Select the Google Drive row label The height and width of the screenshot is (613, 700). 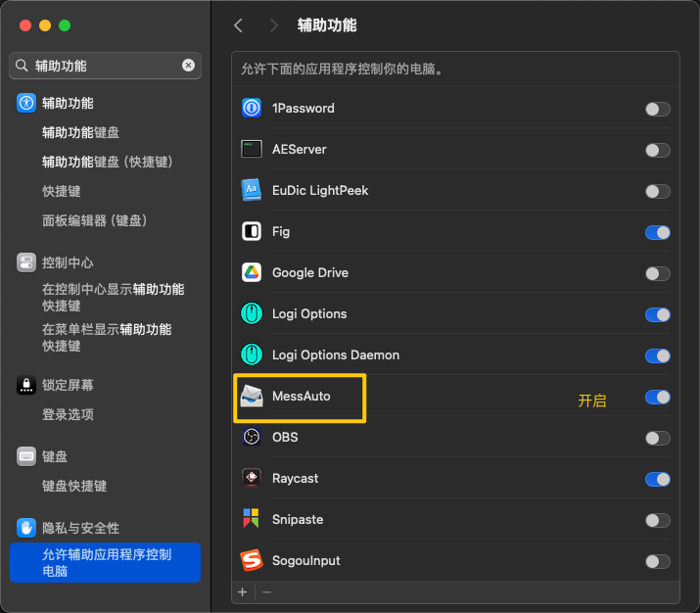pyautogui.click(x=310, y=273)
